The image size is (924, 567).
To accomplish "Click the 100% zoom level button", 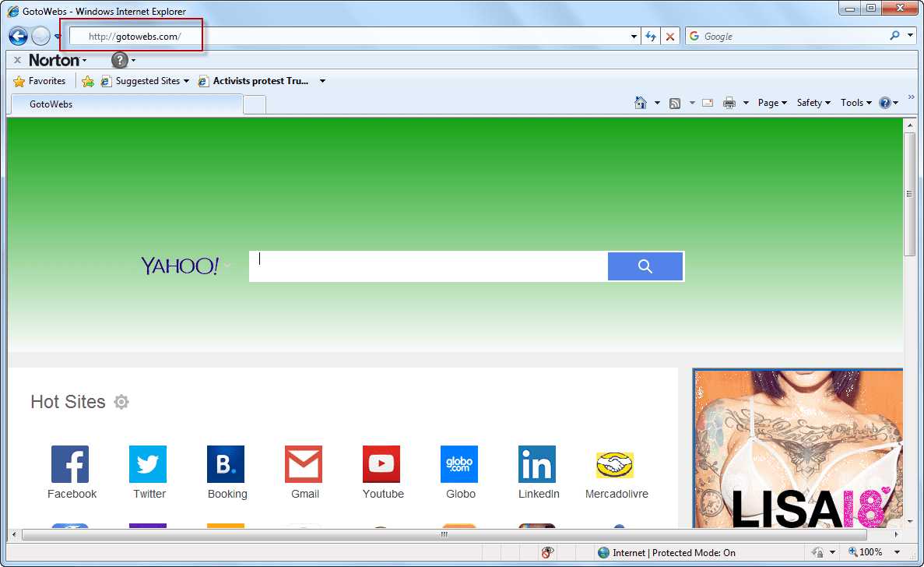I will pos(865,552).
